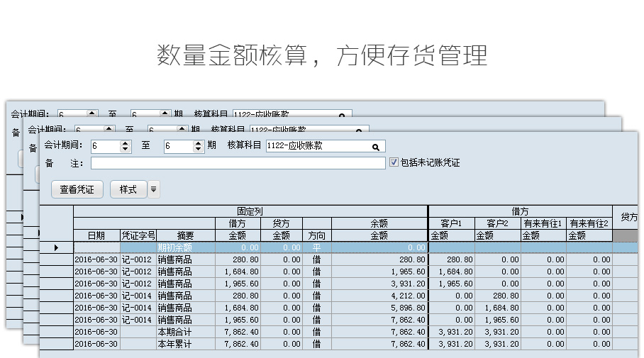Screen dimensions: 644x358
Task: Click the balance cell 5,896.80
Action: (379, 308)
